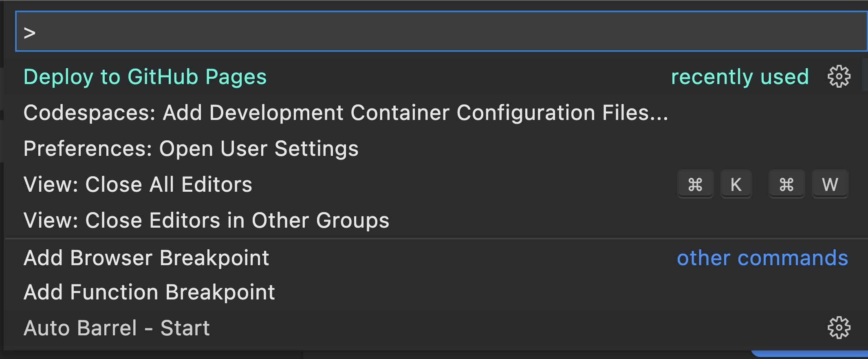This screenshot has width=868, height=359.
Task: Click the blue button below the command palette
Action: 810,353
